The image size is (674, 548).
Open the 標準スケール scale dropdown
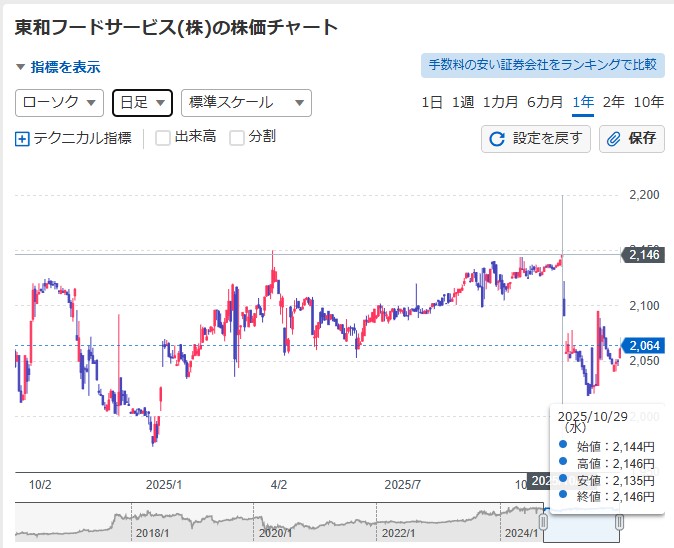coord(246,103)
